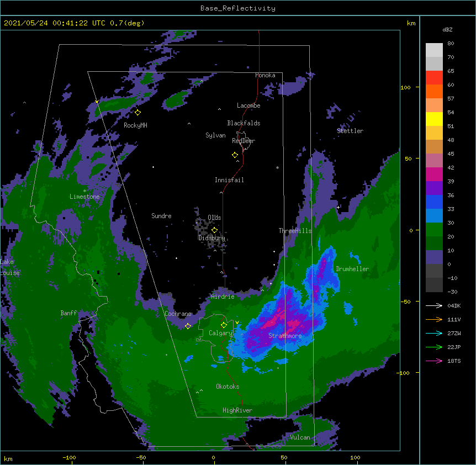This screenshot has height=465, width=476.
Task: Click the HighRiver label
Action: [237, 410]
